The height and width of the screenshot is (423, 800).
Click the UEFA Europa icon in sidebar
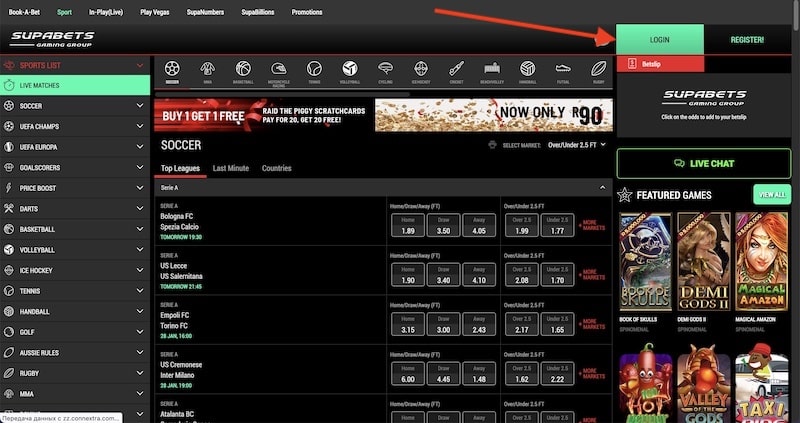[9, 146]
